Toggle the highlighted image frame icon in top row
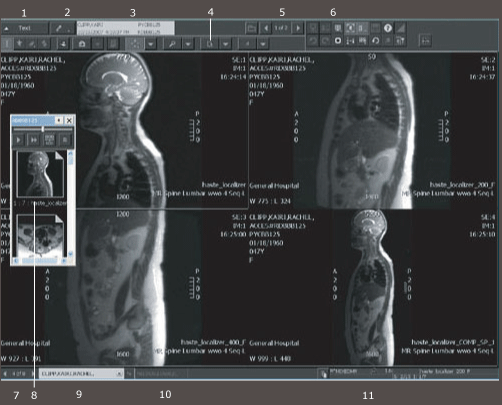The height and width of the screenshot is (405, 502). pyautogui.click(x=350, y=28)
